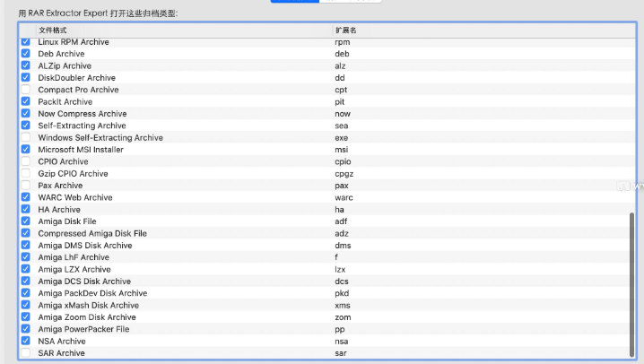Click the 'cpgz' extension cell
Viewport: 644px width, 364px height.
coord(344,174)
